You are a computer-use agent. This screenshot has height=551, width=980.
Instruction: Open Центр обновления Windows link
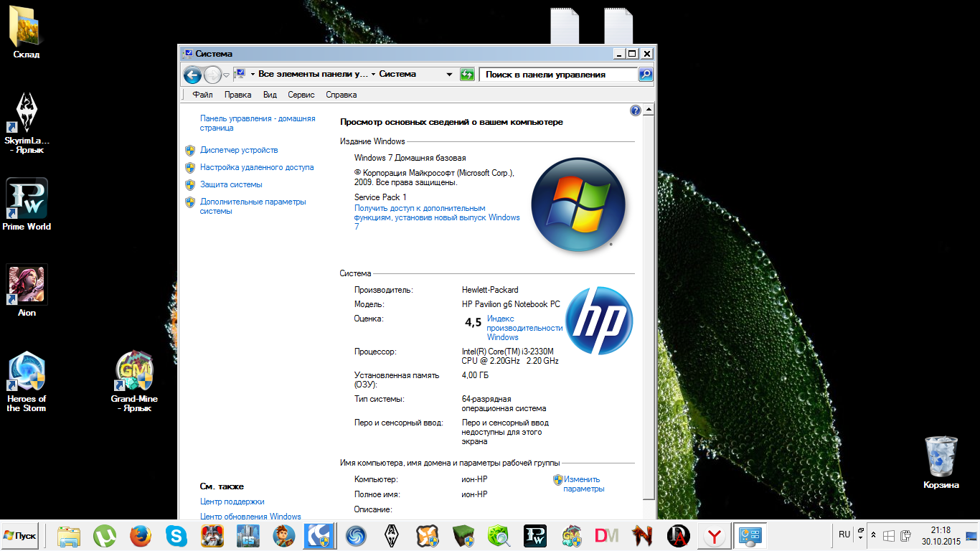pos(250,517)
